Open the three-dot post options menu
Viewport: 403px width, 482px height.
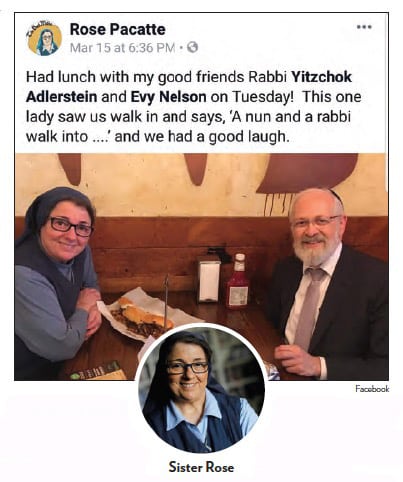pos(364,27)
